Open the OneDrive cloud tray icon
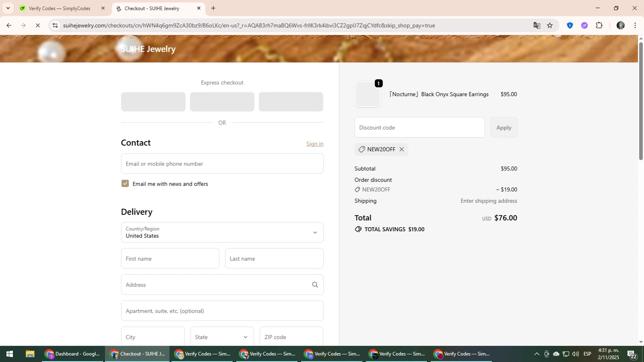The image size is (644, 362). [556, 354]
